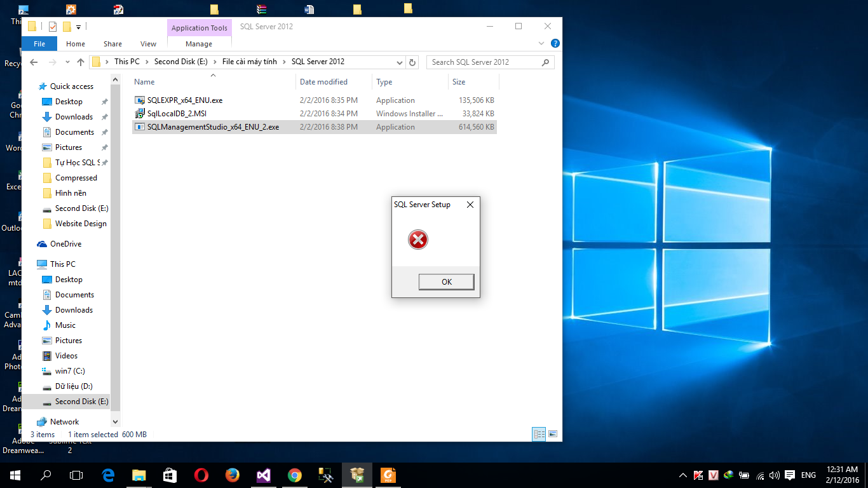Click This PC in the address bar
The width and height of the screenshot is (868, 488).
click(126, 62)
